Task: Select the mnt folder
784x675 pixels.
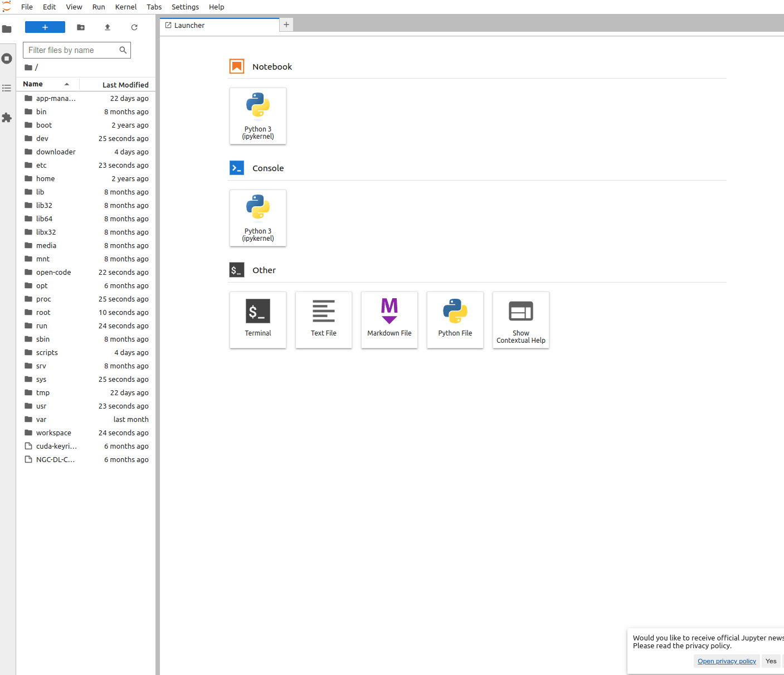Action: click(86, 259)
